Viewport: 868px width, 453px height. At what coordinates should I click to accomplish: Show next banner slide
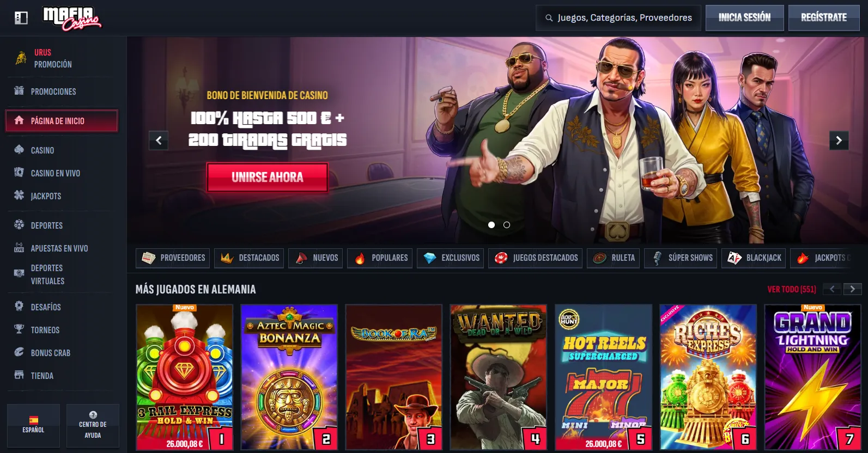tap(839, 140)
